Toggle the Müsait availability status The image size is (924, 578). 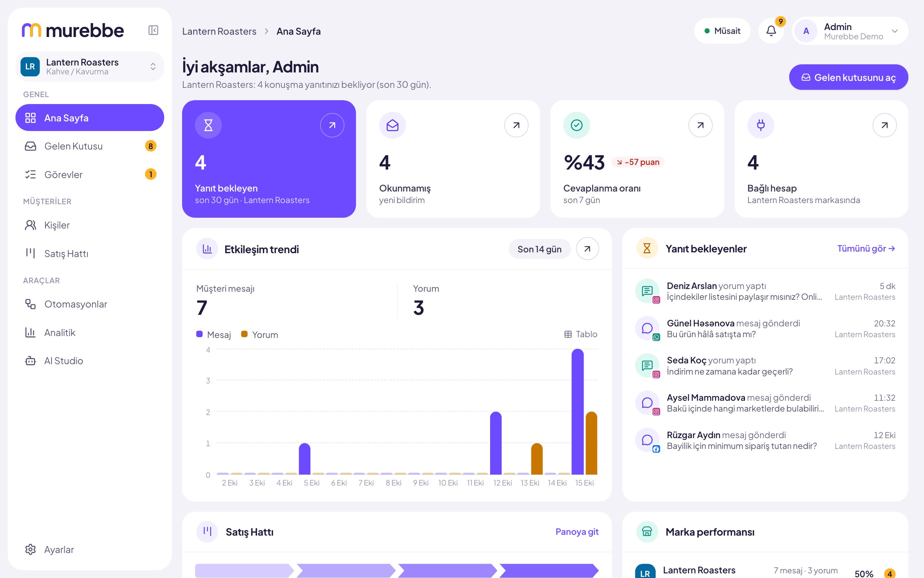722,31
